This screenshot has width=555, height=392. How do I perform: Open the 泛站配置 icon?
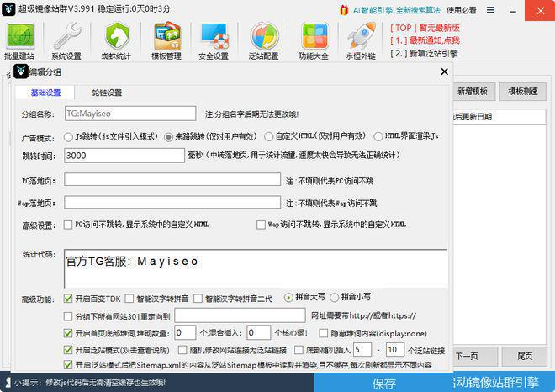(264, 39)
